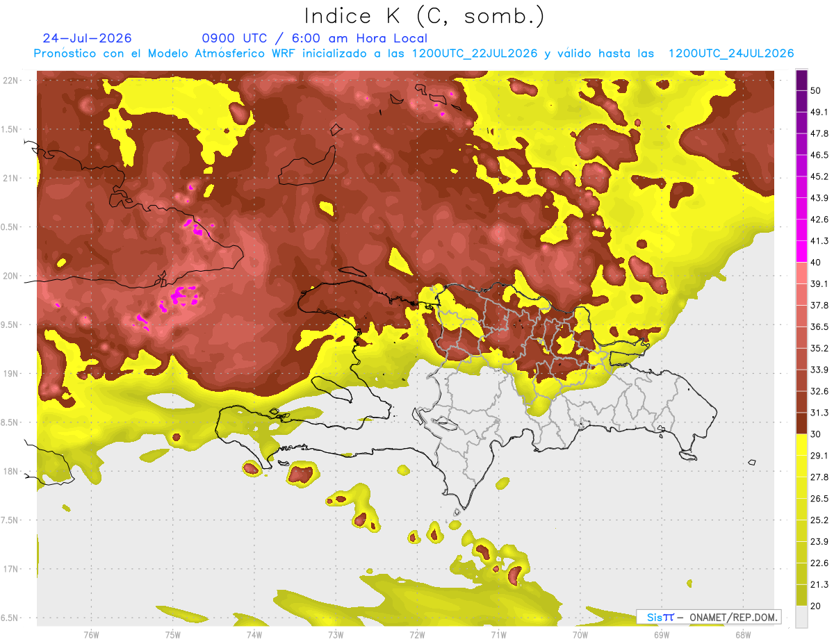Click the colorbar value "29.1"

pos(819,456)
